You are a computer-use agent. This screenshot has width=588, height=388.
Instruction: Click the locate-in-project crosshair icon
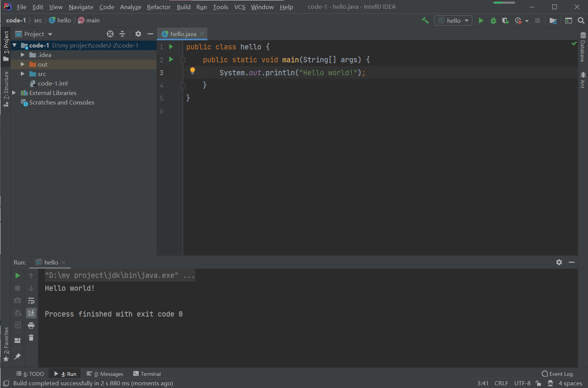tap(110, 34)
